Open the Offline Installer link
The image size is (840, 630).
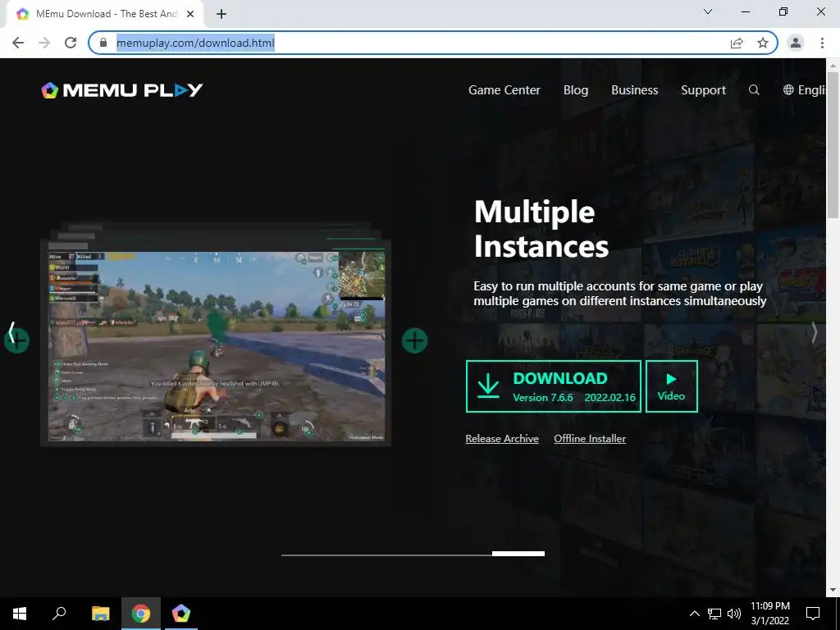click(590, 438)
